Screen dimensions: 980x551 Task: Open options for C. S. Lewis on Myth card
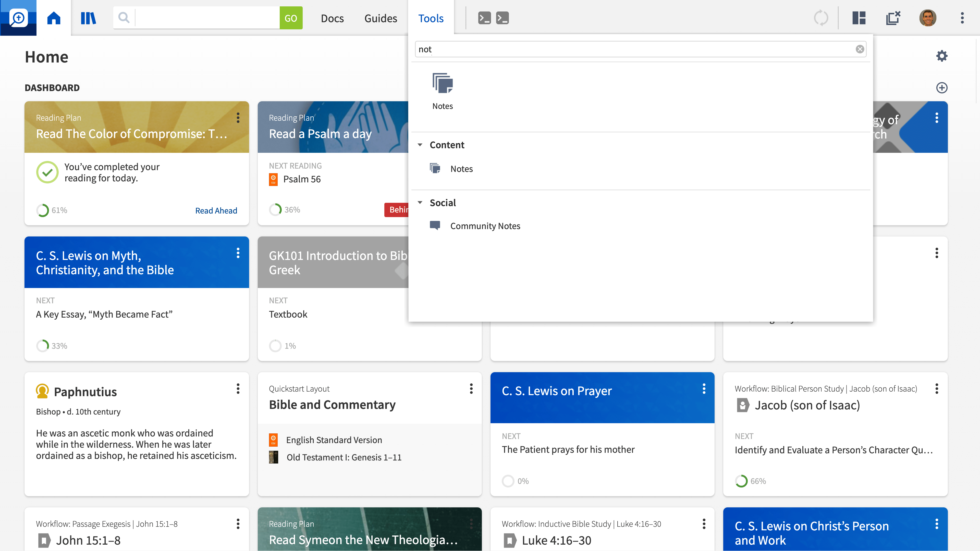tap(238, 253)
